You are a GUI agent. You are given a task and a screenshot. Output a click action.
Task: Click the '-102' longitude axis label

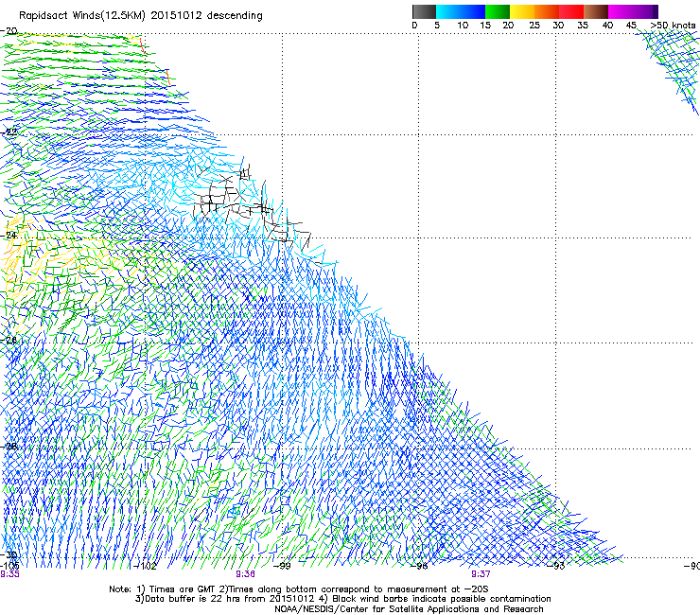145,567
